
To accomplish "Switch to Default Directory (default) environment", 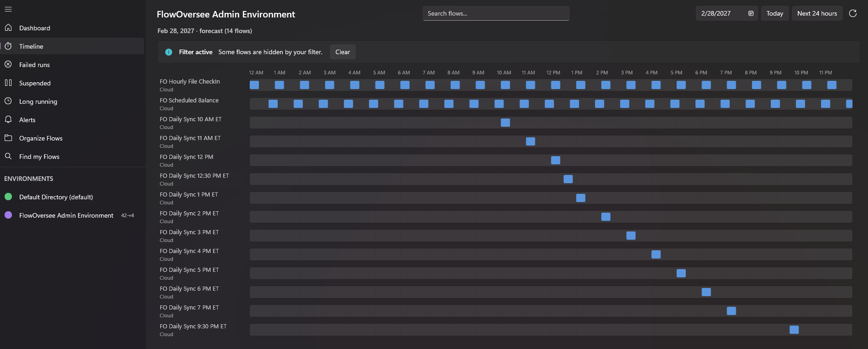I will tap(72, 197).
